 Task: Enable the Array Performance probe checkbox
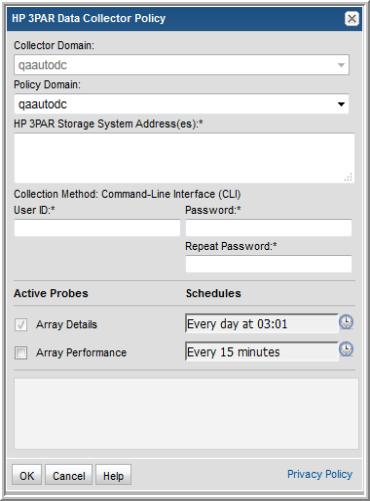[21, 353]
